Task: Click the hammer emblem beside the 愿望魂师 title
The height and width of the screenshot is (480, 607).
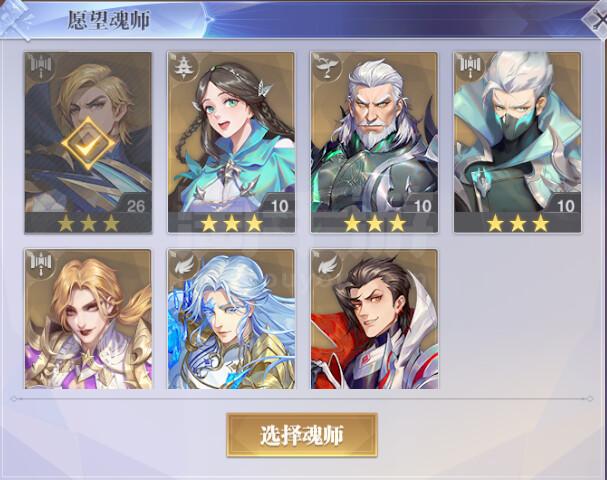Action: click(x=16, y=19)
